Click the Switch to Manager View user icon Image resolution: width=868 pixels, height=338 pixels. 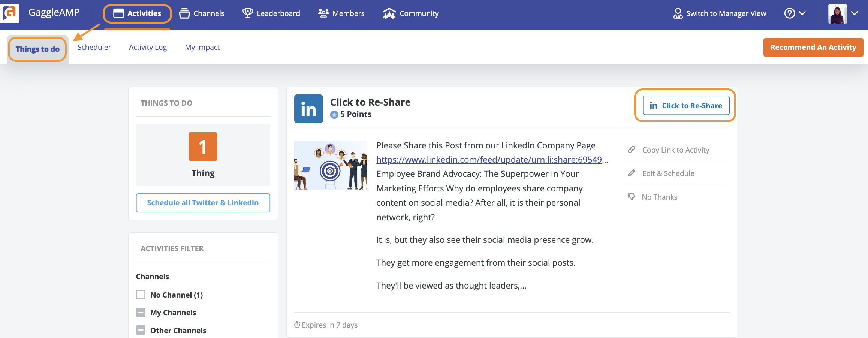tap(678, 13)
